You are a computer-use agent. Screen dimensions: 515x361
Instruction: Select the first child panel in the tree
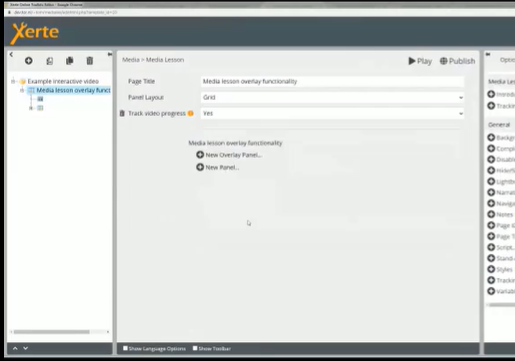click(40, 99)
